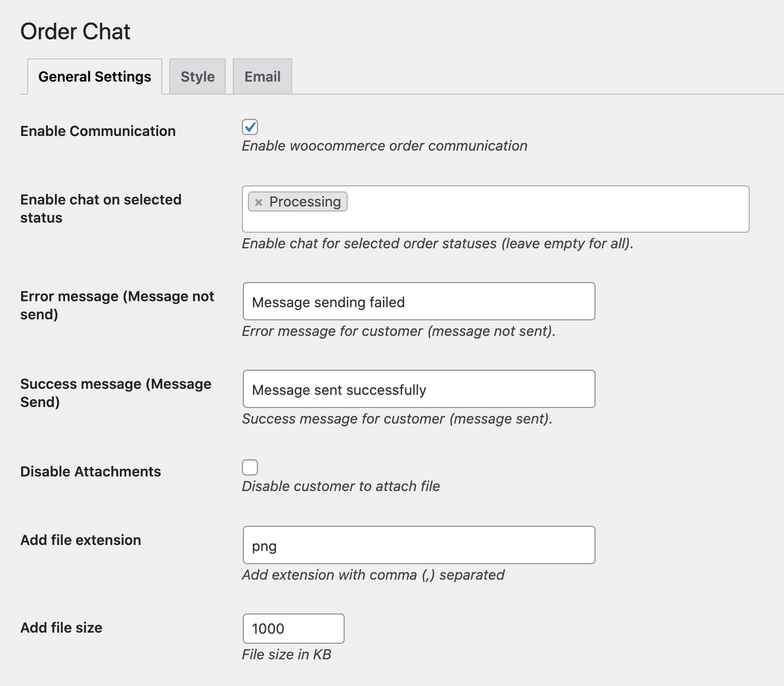Click the leave empty for all description

pos(437,243)
